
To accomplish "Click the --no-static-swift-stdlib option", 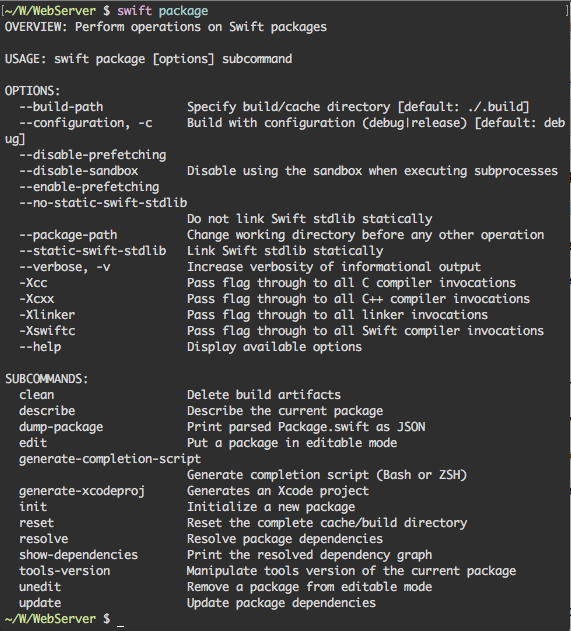I will 103,203.
